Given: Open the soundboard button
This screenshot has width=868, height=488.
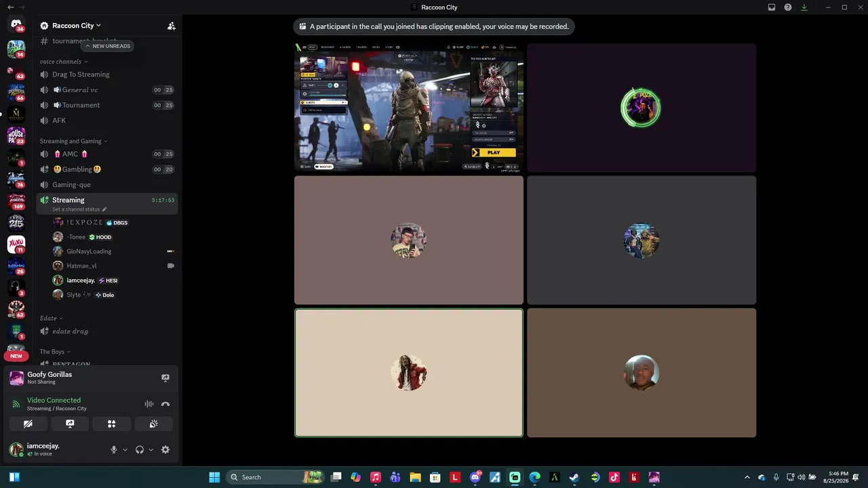Looking at the screenshot, I should 154,424.
